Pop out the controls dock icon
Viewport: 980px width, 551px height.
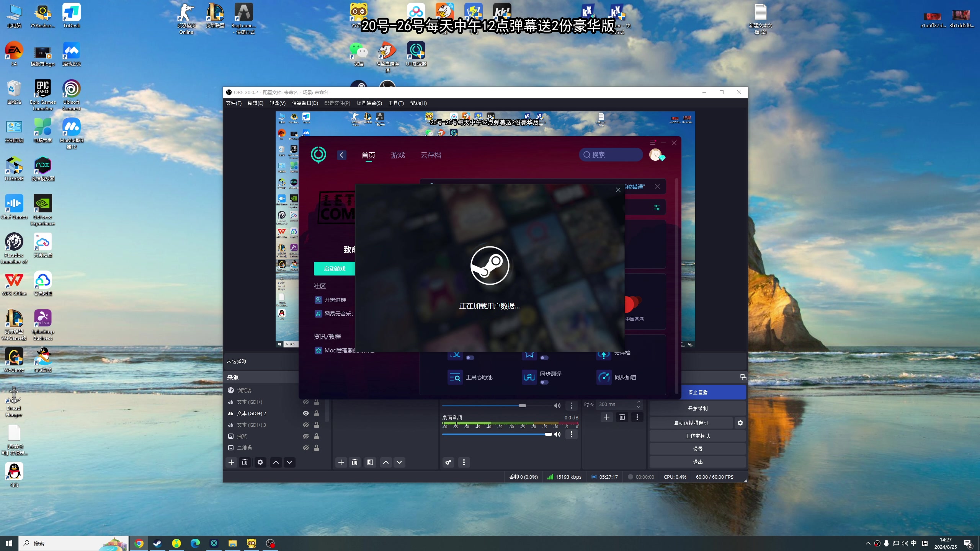click(x=743, y=377)
